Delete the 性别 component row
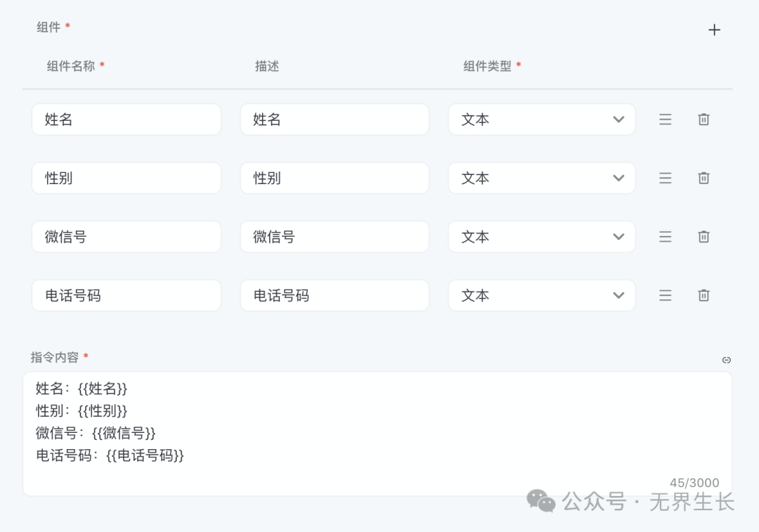The height and width of the screenshot is (532, 759). 703,178
